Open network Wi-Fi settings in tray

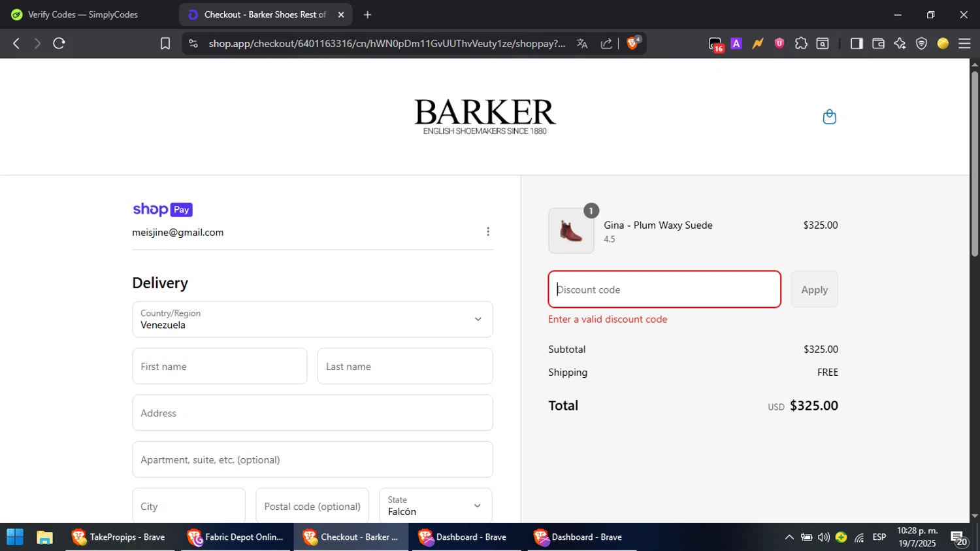pos(859,537)
